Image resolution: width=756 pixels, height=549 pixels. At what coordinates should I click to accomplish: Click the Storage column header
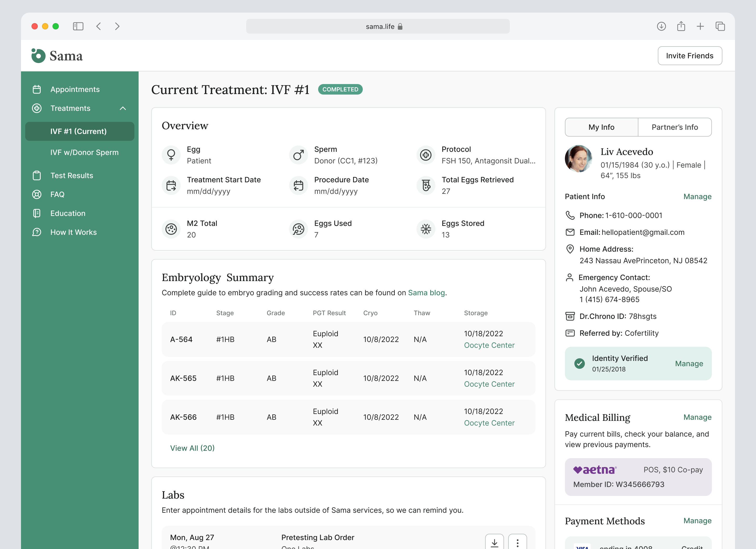coord(476,313)
